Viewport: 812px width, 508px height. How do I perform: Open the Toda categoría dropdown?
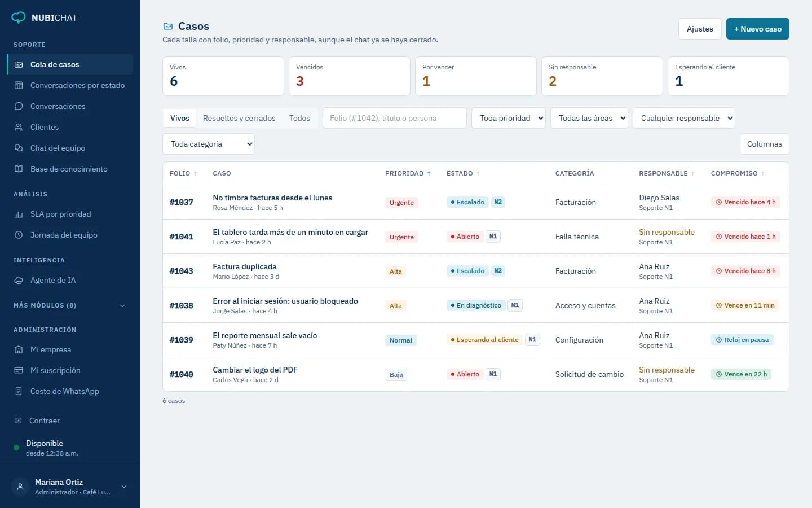(209, 144)
